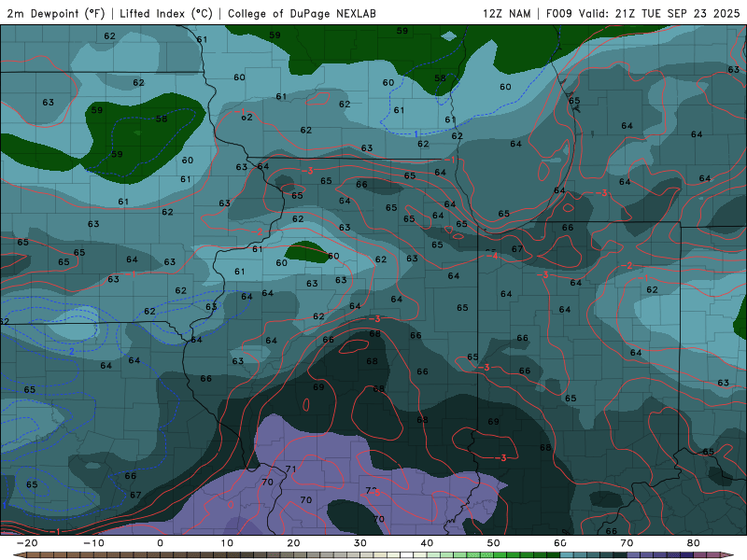Click the 71 dewpoint value on the map

tap(290, 469)
